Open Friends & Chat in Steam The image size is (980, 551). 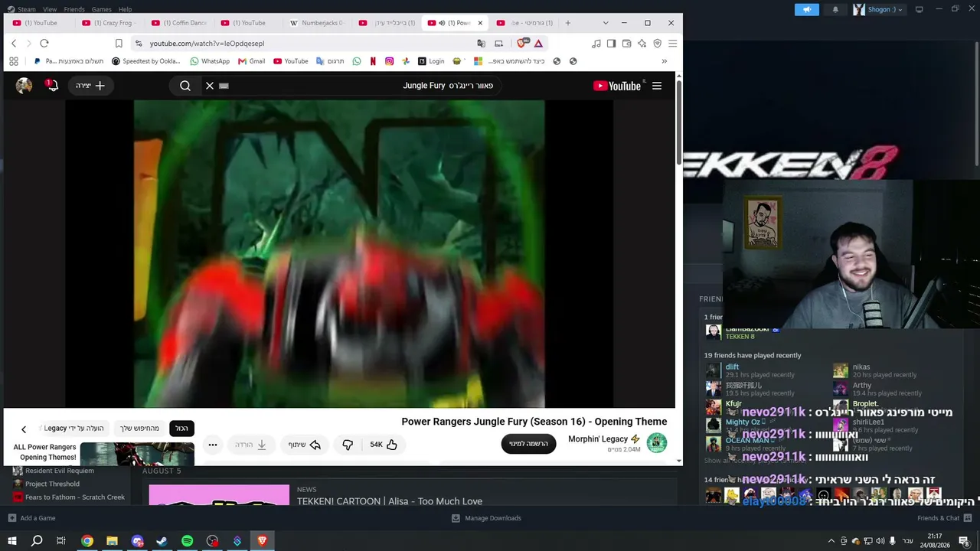click(944, 518)
